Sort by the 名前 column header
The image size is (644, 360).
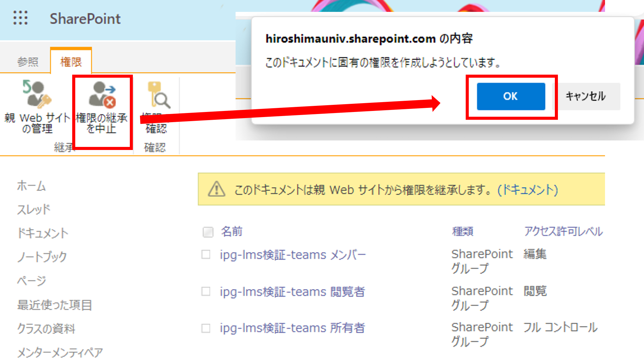[232, 231]
